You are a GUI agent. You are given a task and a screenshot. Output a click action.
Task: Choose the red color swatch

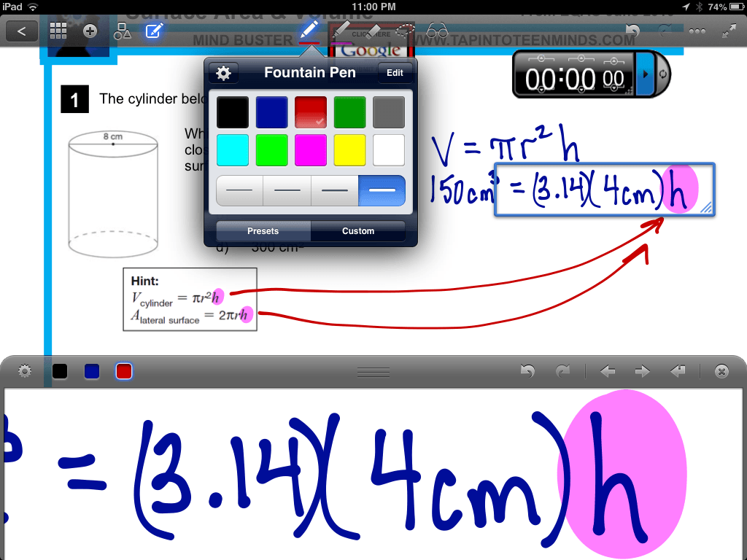(x=311, y=112)
